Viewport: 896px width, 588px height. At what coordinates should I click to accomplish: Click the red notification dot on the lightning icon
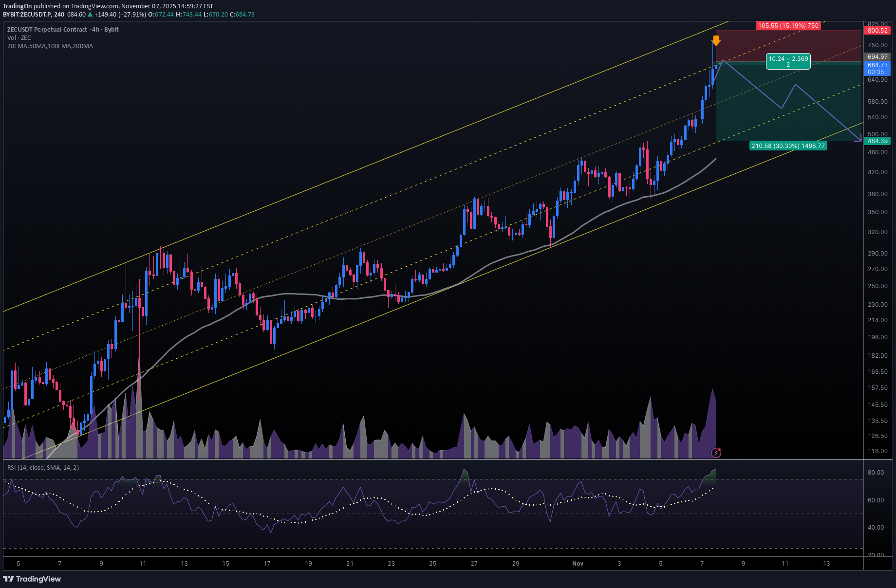coord(720,449)
